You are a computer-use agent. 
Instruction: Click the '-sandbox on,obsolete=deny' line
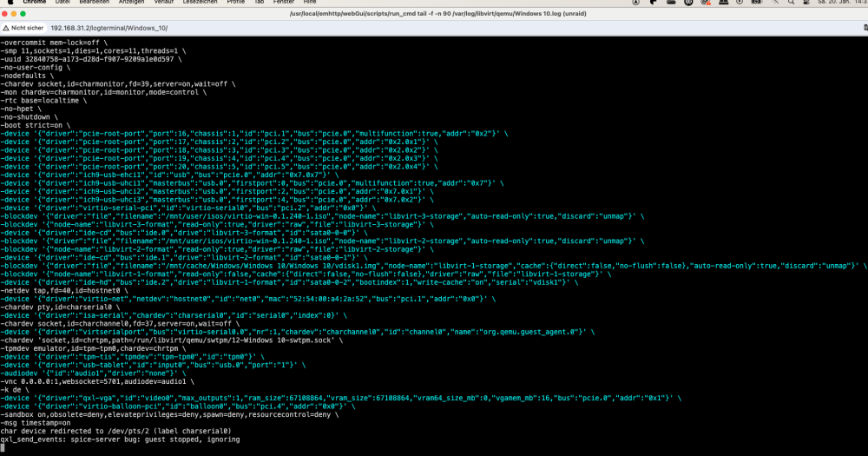point(169,415)
